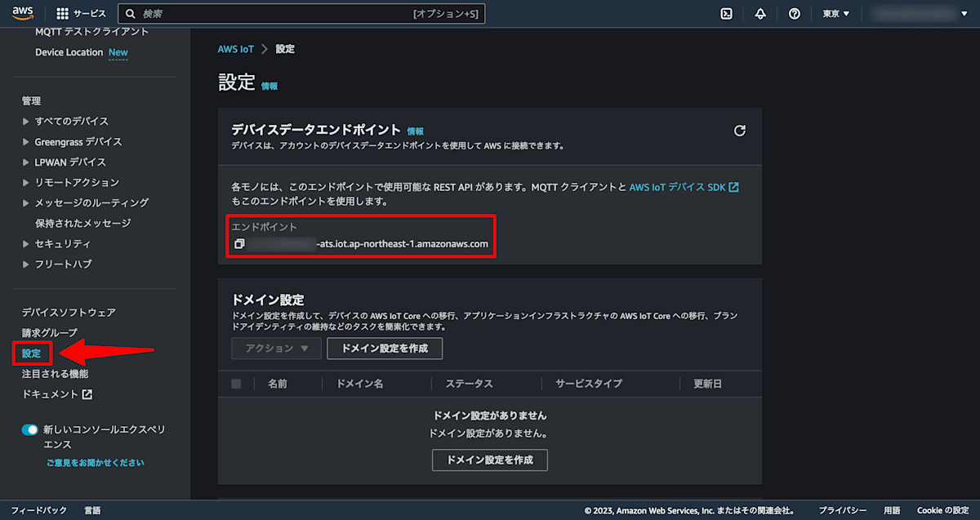Viewport: 980px width, 520px height.
Task: Open 言語 selector in footer
Action: tap(92, 510)
